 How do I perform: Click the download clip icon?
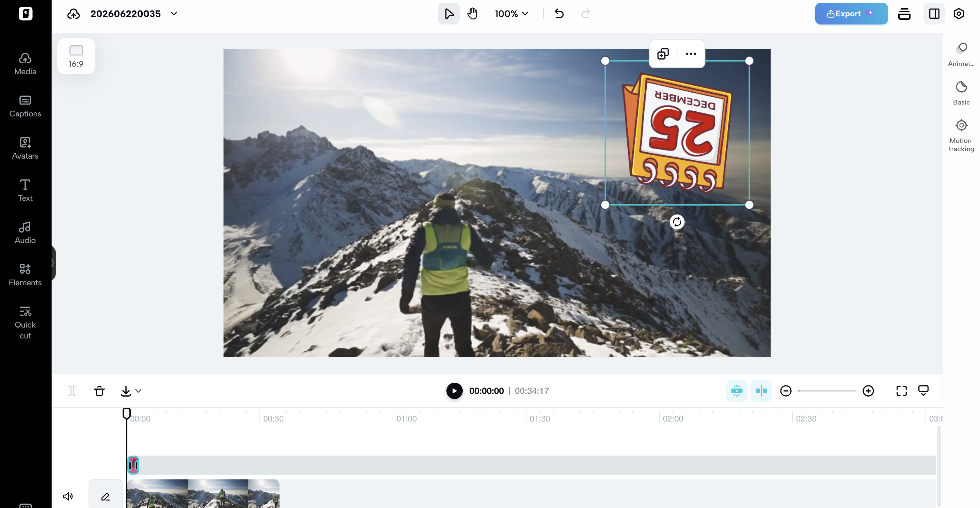(126, 391)
